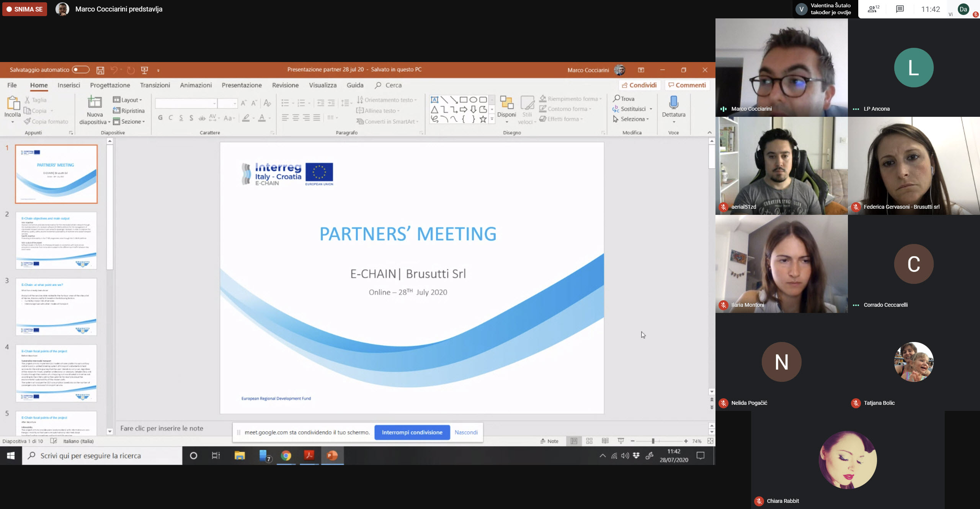This screenshot has width=980, height=509.
Task: Click Interrompi condivisione button
Action: 412,432
